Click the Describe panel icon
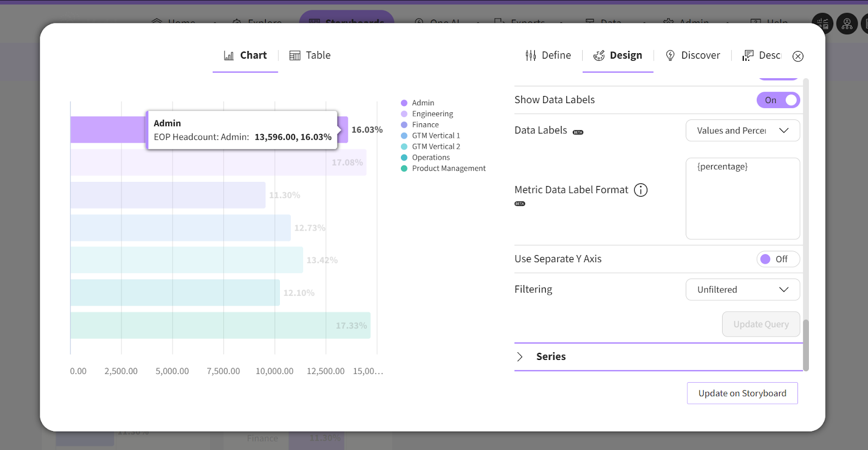The width and height of the screenshot is (868, 450). tap(748, 55)
